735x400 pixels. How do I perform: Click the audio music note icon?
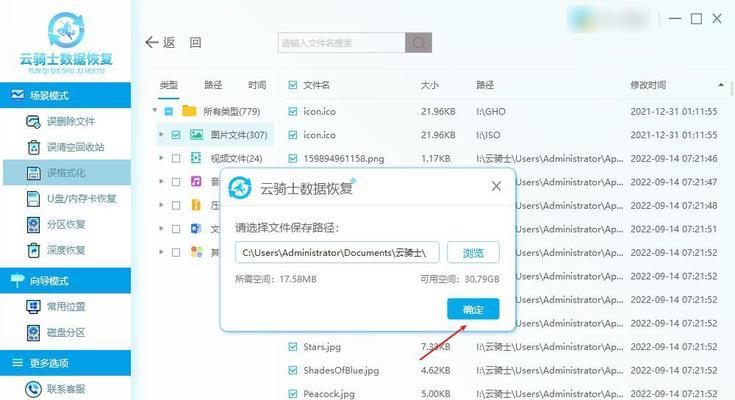(x=196, y=181)
